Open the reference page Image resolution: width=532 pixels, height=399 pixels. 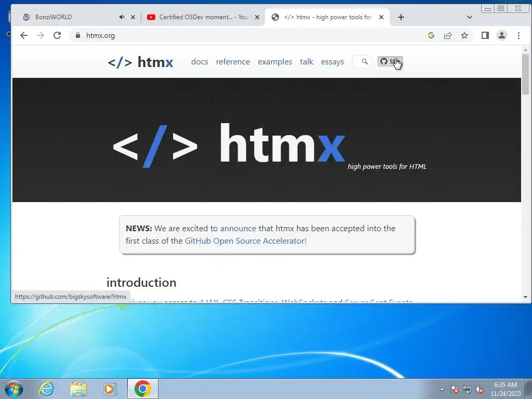233,62
